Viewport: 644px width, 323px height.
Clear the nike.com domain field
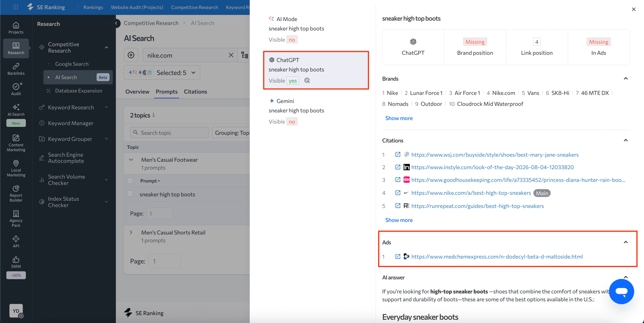click(x=231, y=55)
